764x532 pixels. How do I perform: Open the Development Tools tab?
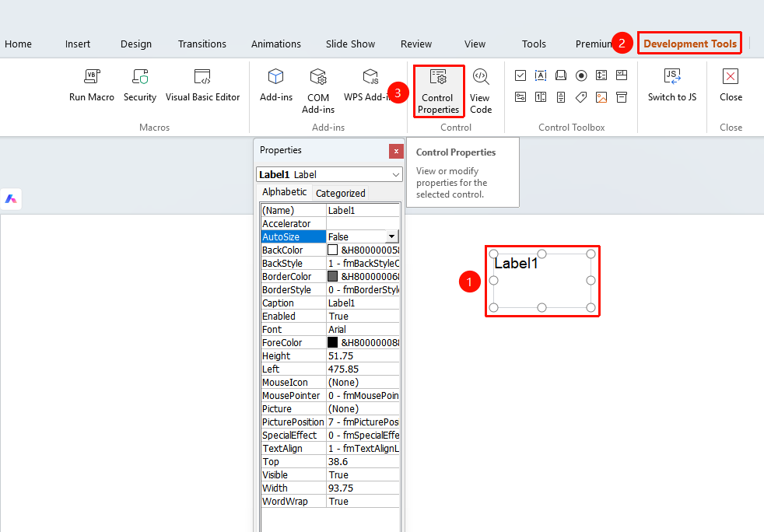point(690,44)
